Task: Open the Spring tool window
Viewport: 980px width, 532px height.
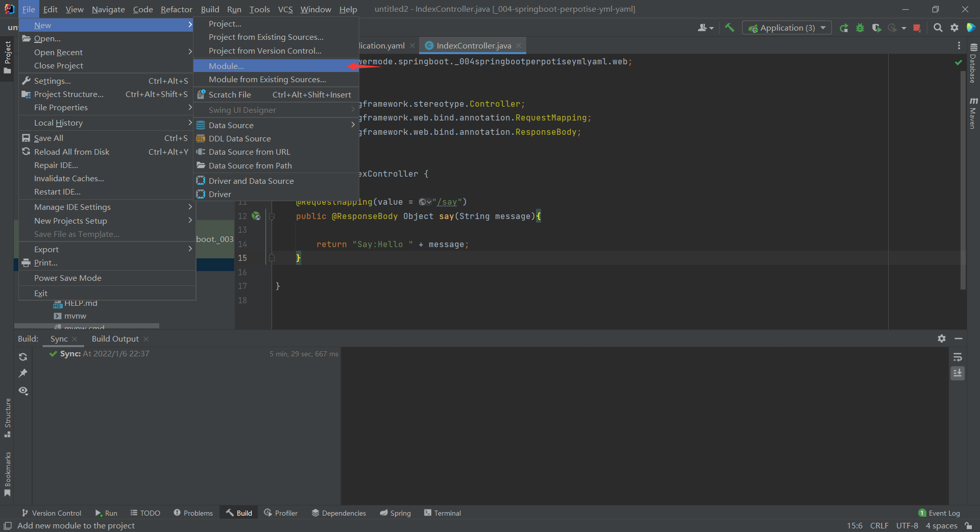Action: coord(395,513)
